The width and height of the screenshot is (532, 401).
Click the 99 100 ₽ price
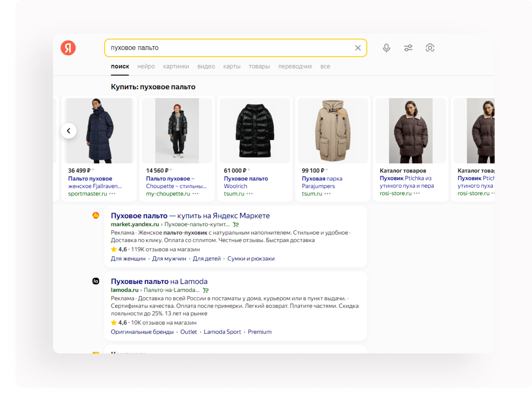click(x=313, y=171)
